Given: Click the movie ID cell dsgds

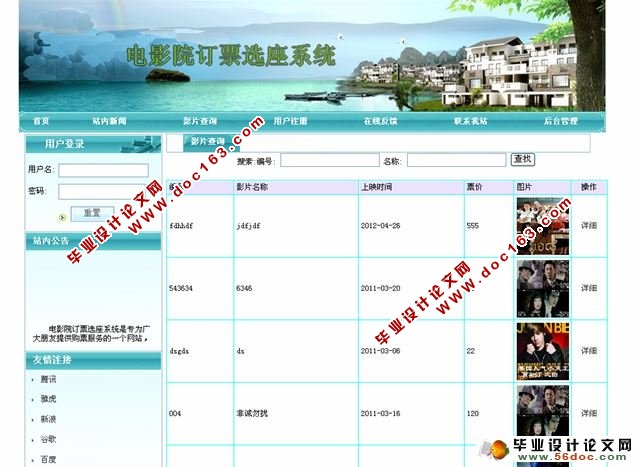Looking at the screenshot, I should tap(179, 351).
